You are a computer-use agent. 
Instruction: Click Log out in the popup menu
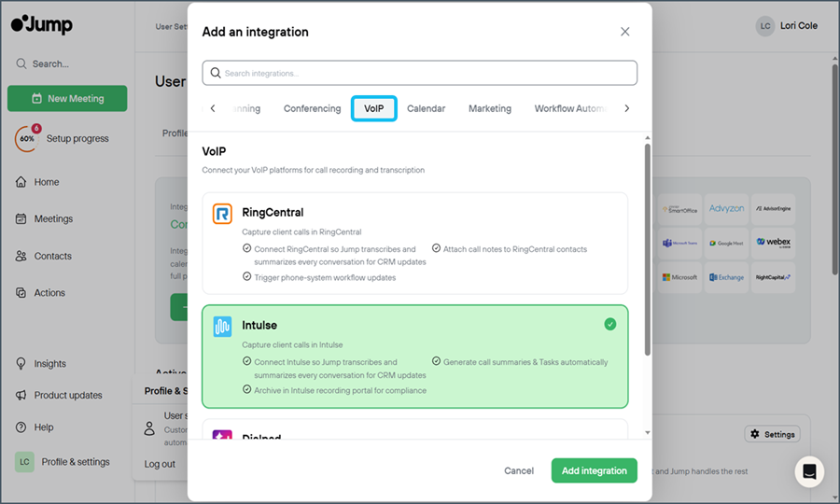coord(160,465)
